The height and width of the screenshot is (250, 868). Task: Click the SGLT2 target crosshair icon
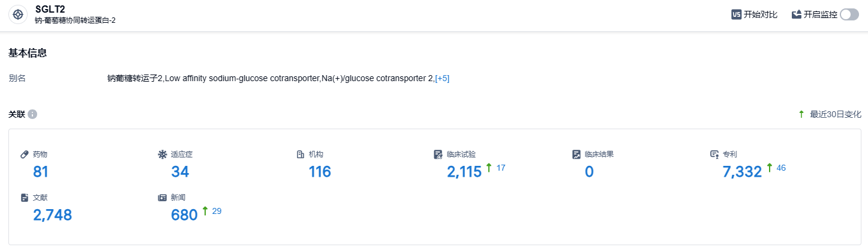click(19, 14)
